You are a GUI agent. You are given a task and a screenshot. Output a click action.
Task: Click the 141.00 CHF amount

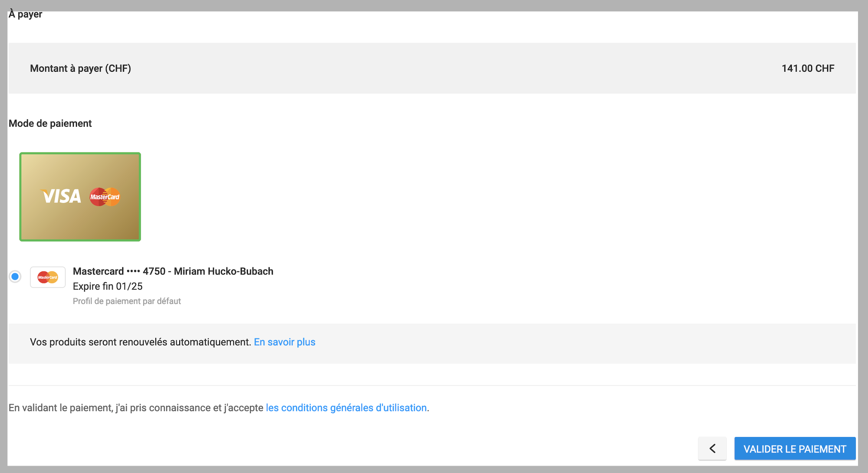click(x=808, y=69)
